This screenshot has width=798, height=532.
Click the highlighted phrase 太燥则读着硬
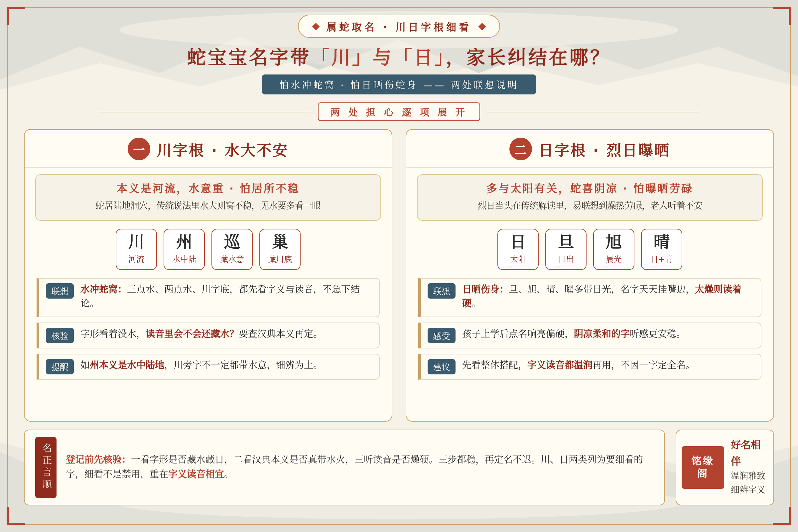pos(601,296)
